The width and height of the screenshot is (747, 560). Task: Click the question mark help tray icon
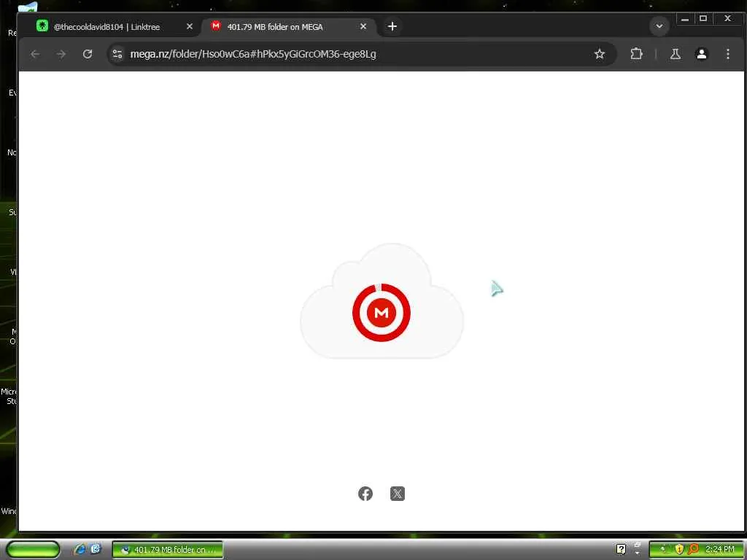tap(621, 550)
